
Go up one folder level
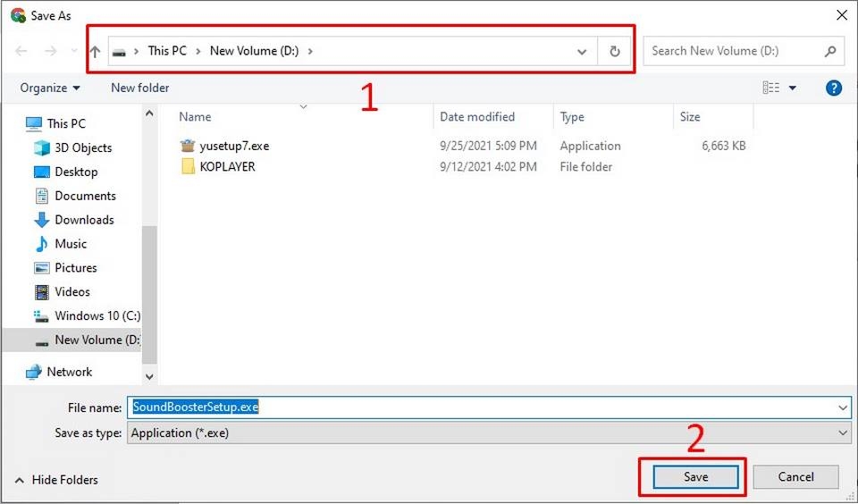click(x=95, y=51)
